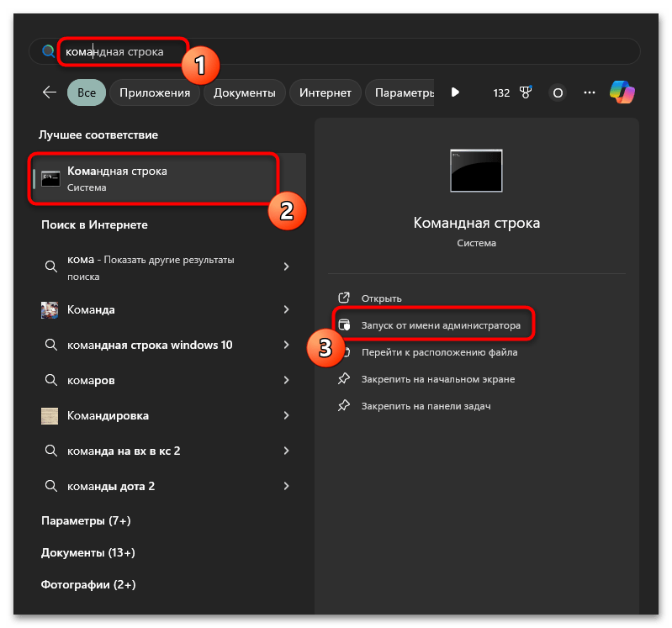Switch to the 'Документы' tab

pyautogui.click(x=244, y=92)
